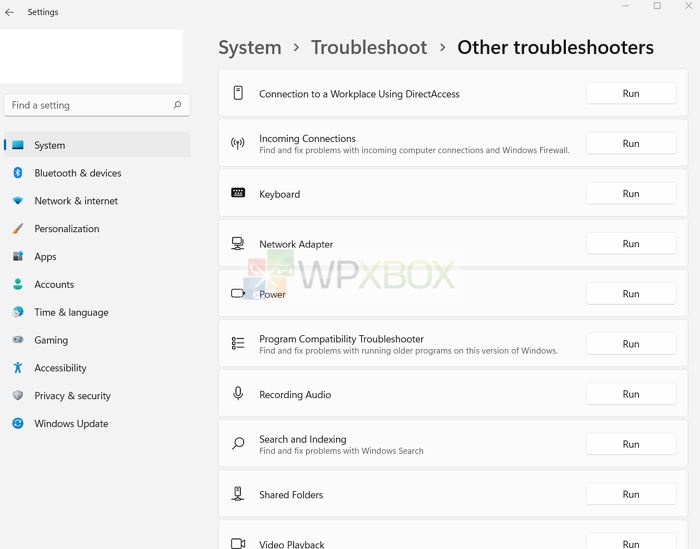This screenshot has width=700, height=549.
Task: Click the Settings window title
Action: tap(43, 12)
